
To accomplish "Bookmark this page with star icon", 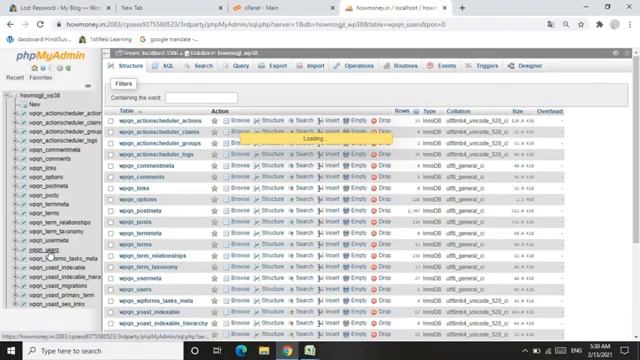I will [581, 24].
